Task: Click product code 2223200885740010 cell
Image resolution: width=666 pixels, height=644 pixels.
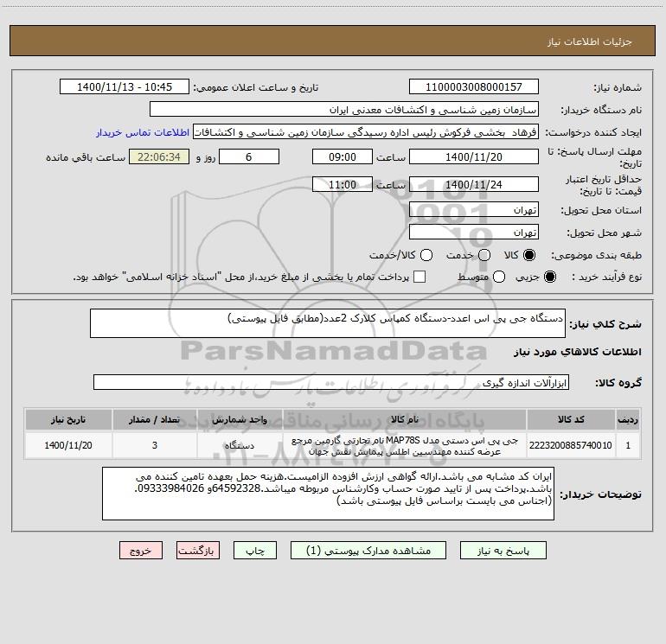Action: point(571,445)
